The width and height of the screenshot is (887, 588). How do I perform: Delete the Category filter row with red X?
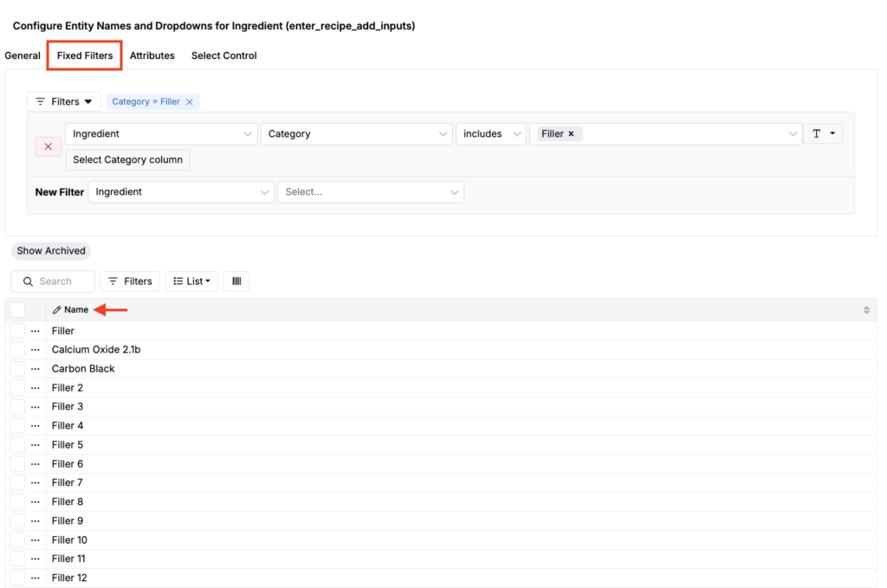click(x=48, y=146)
